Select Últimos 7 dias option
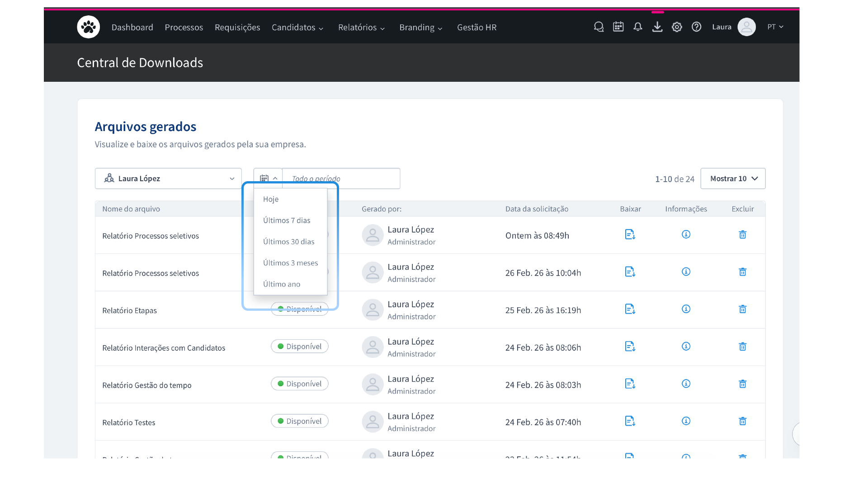 (x=287, y=221)
